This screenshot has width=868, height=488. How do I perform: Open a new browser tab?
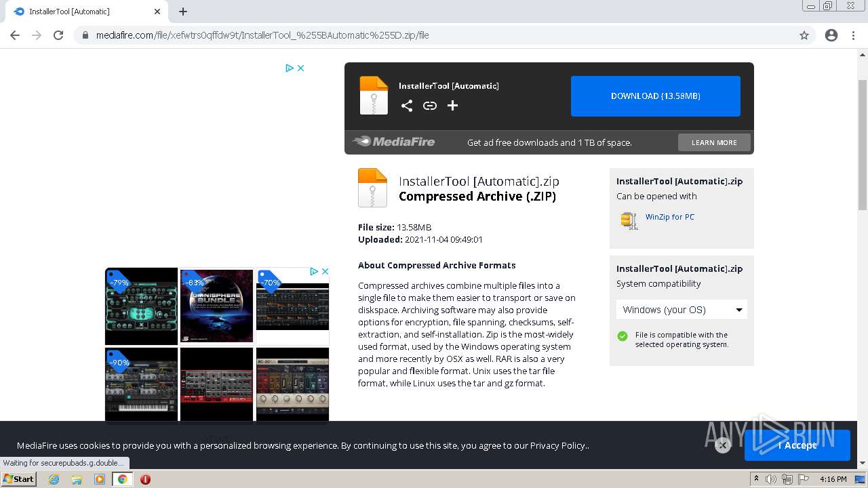click(x=183, y=12)
